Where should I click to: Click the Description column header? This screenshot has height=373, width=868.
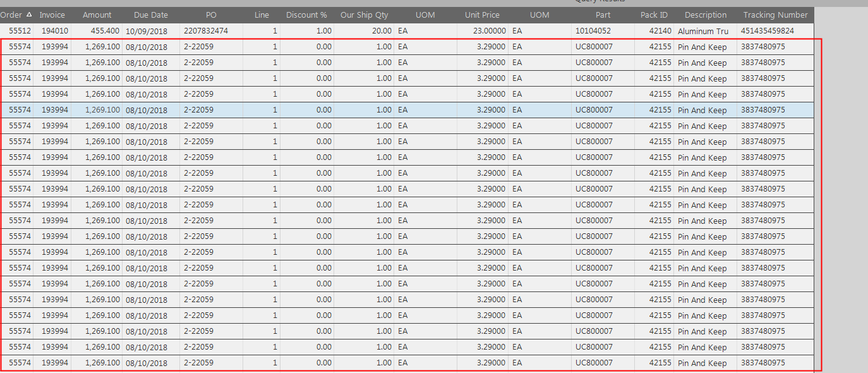pyautogui.click(x=706, y=15)
